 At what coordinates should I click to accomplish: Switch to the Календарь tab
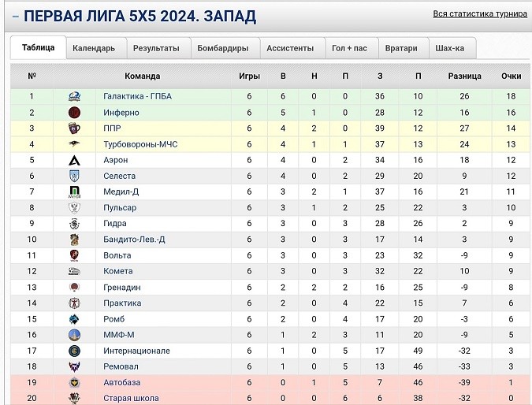pos(94,48)
